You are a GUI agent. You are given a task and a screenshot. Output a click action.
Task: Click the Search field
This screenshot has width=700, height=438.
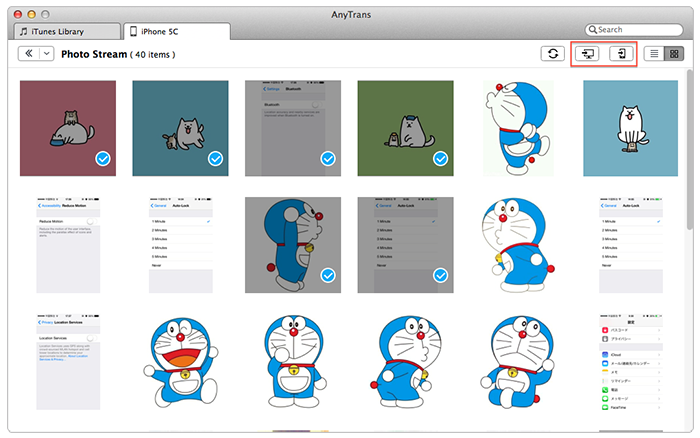(x=634, y=30)
